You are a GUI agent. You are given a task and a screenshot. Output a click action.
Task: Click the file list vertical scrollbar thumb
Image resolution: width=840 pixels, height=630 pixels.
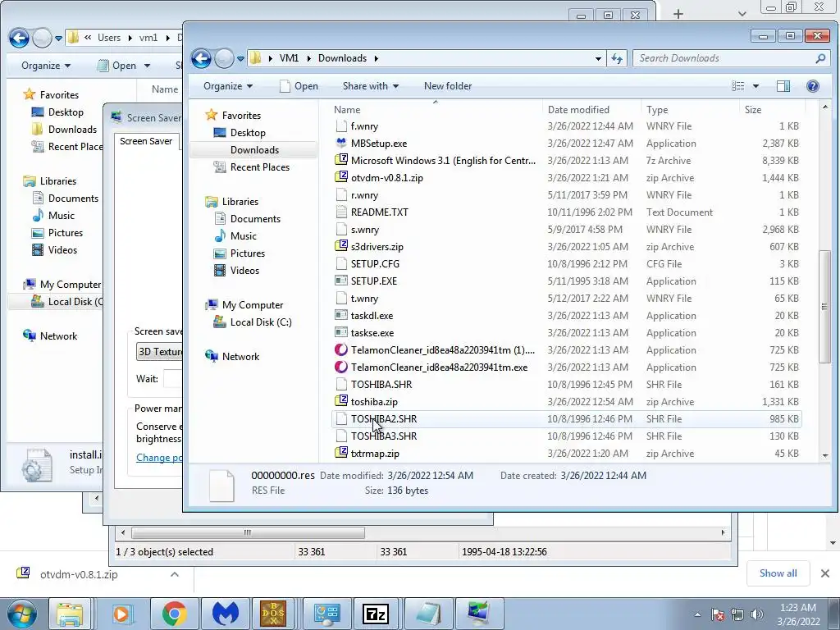tap(824, 307)
